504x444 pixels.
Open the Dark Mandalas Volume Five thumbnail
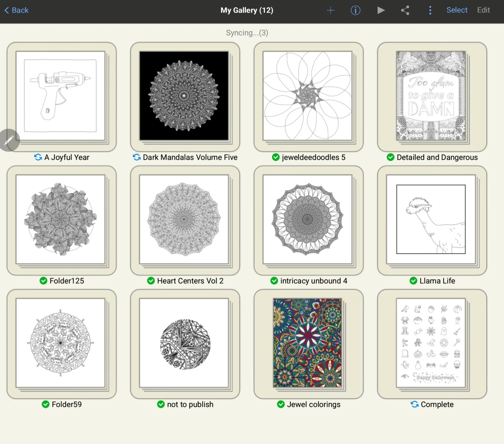coord(185,97)
